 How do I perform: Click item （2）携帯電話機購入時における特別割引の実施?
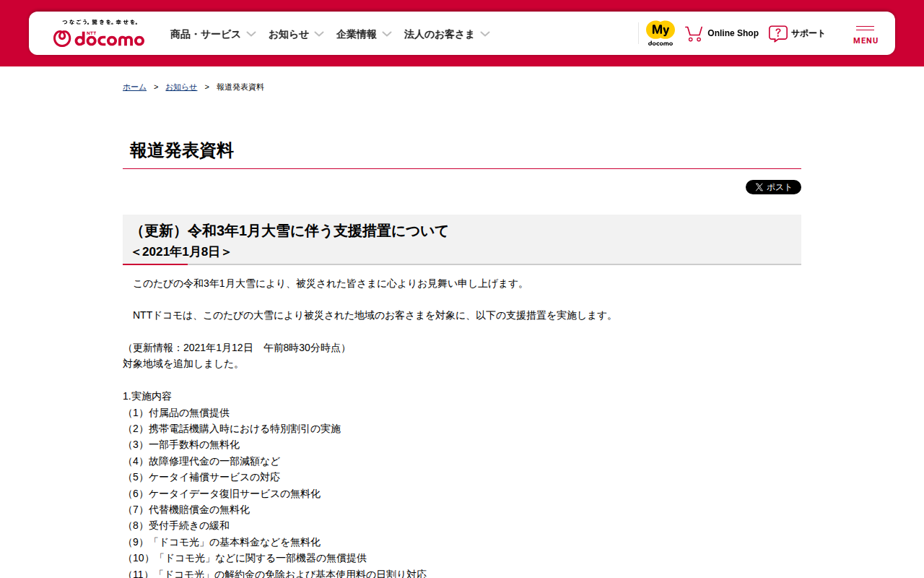click(232, 428)
